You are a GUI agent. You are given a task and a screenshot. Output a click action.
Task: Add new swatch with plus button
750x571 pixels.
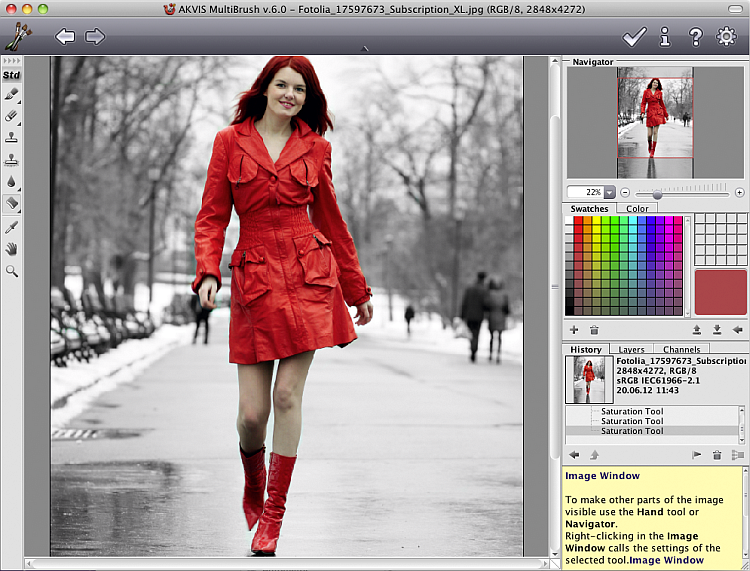pyautogui.click(x=574, y=329)
